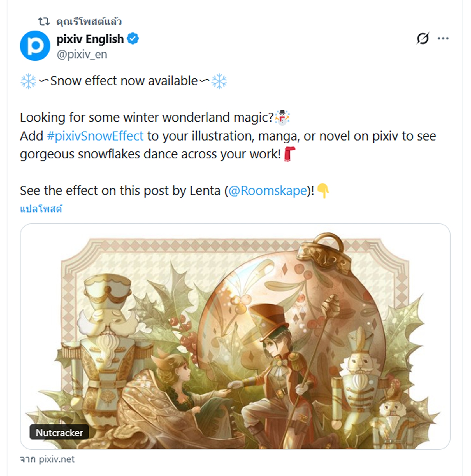Click the snowman emoji after "magic?"
The image size is (471, 476).
282,117
